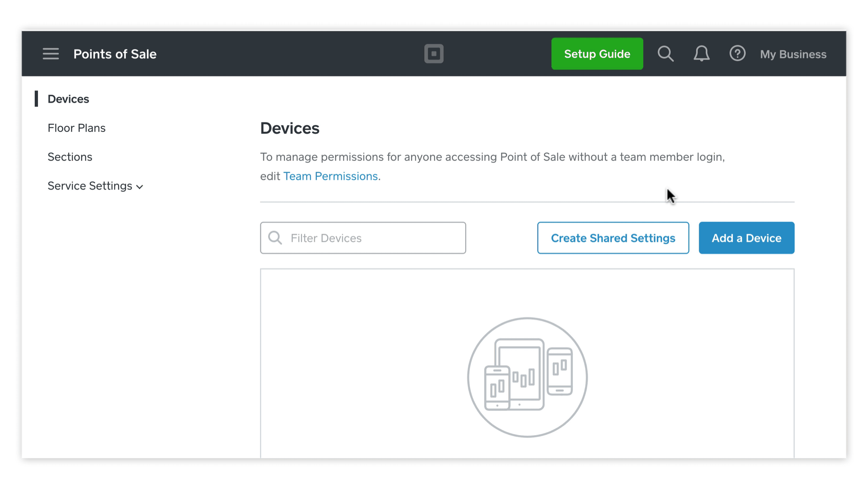Image resolution: width=868 pixels, height=488 pixels.
Task: Open the hamburger navigation menu
Action: coord(51,54)
